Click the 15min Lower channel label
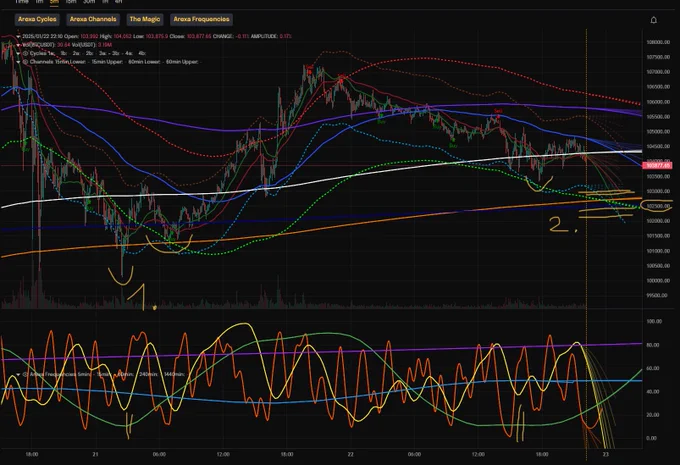The height and width of the screenshot is (465, 680). 72,62
